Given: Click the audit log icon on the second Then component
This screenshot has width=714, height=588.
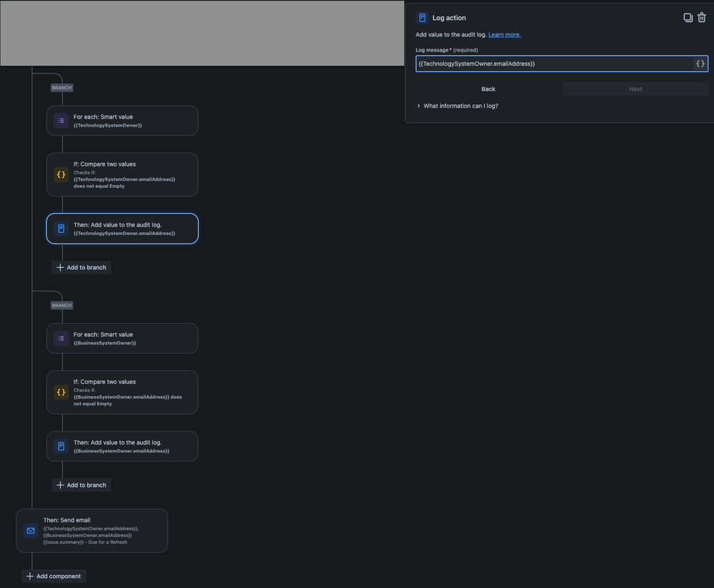Looking at the screenshot, I should pyautogui.click(x=61, y=446).
